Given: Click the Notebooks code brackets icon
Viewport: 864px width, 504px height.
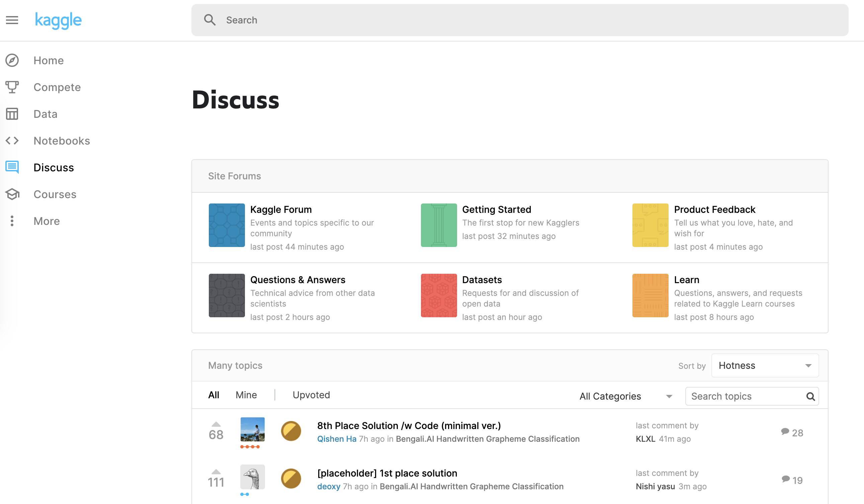Looking at the screenshot, I should pyautogui.click(x=12, y=141).
